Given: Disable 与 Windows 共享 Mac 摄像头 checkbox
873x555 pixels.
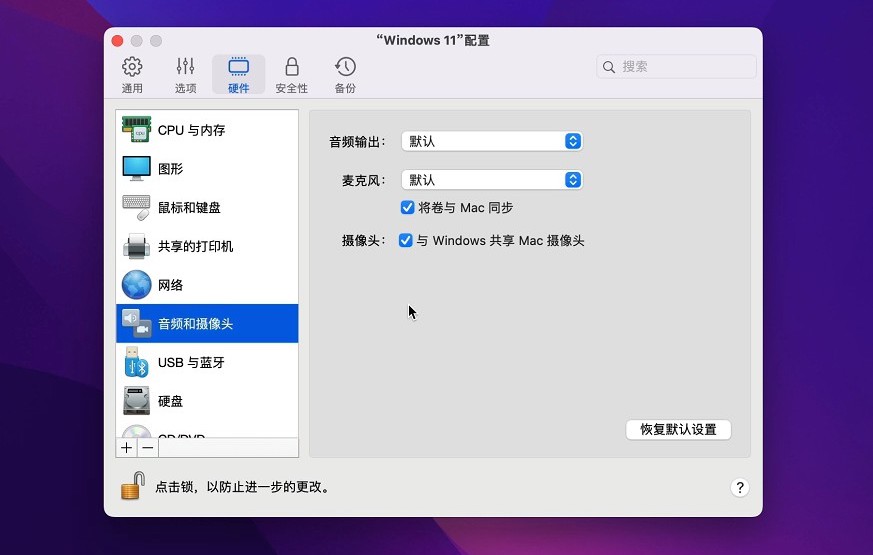Looking at the screenshot, I should [x=406, y=241].
